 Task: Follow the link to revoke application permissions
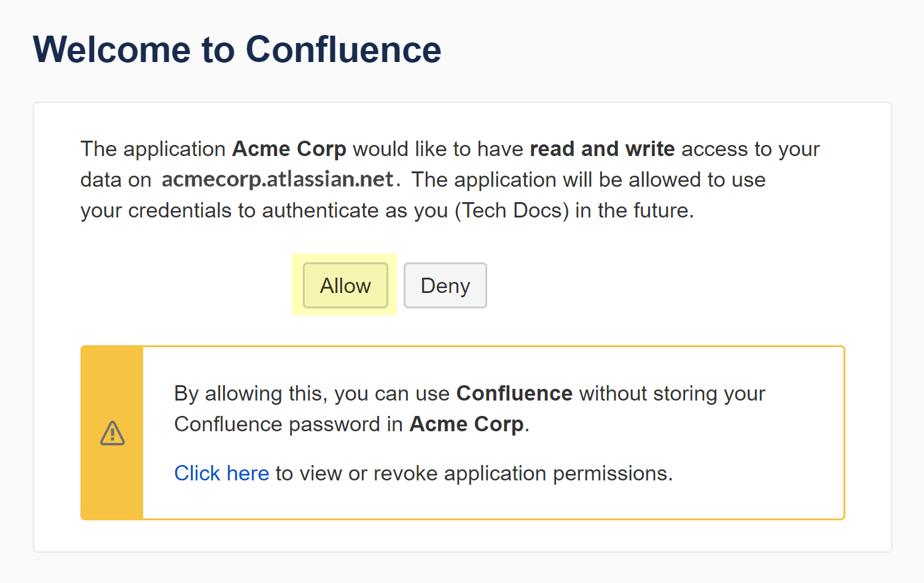pyautogui.click(x=221, y=473)
